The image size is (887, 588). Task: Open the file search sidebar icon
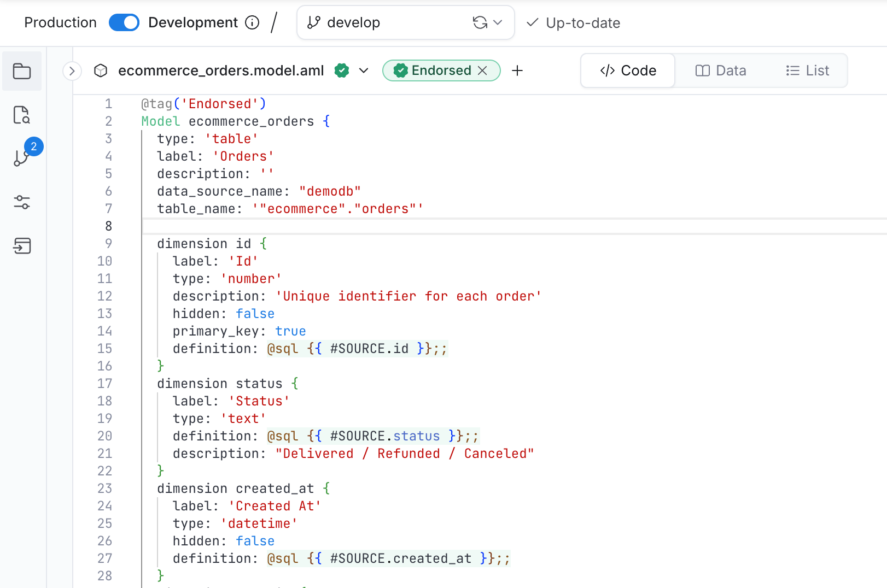pyautogui.click(x=22, y=115)
